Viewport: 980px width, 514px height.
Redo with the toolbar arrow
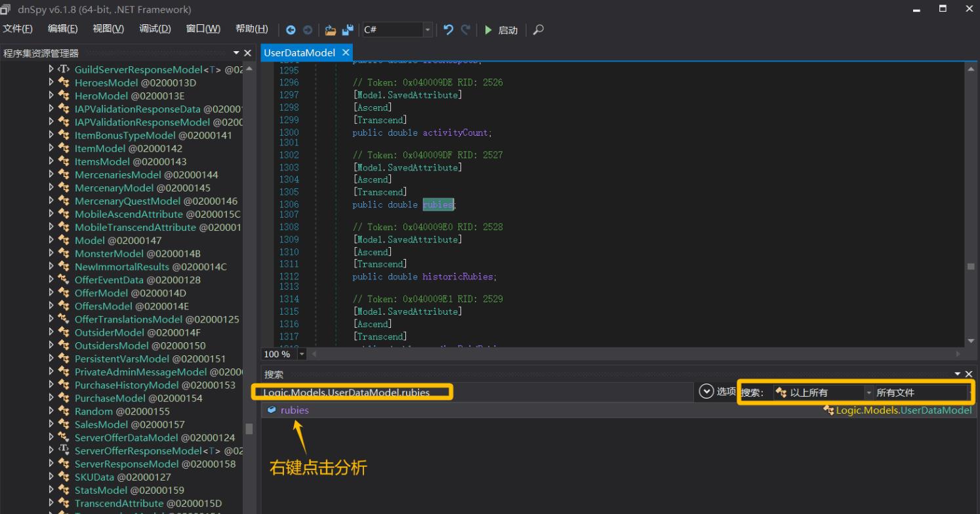click(466, 30)
